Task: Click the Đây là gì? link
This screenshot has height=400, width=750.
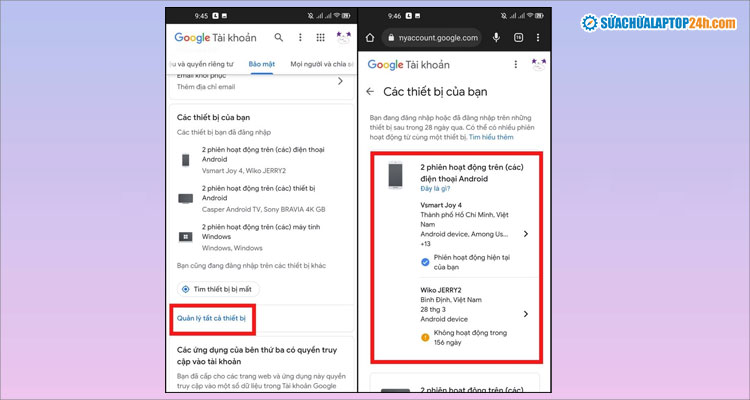Action: [438, 188]
